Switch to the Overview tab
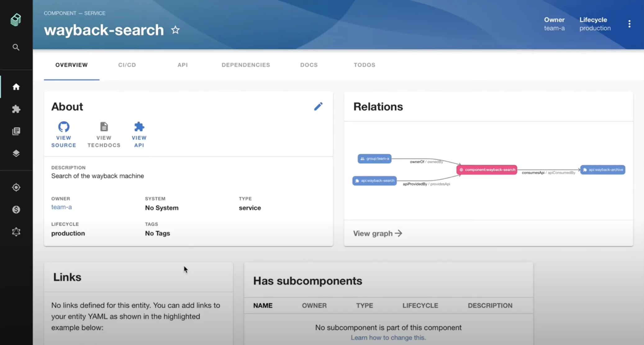Viewport: 644px width, 345px height. tap(72, 65)
